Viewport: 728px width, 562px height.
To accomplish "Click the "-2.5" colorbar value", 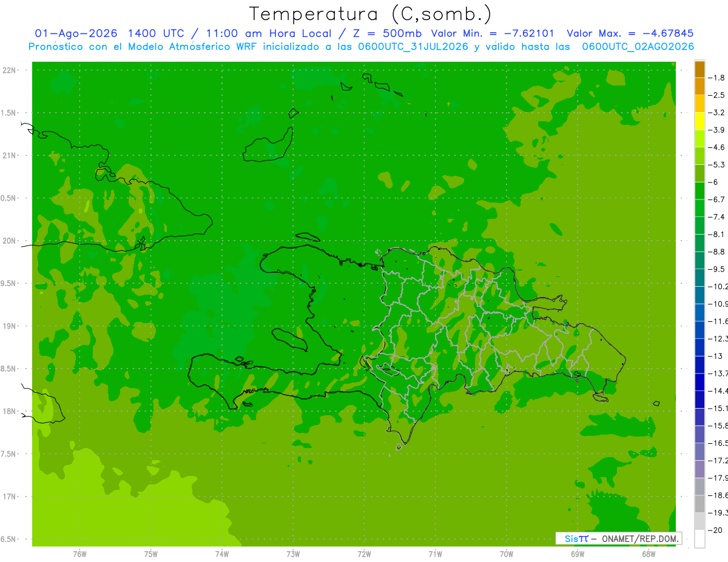I will point(717,95).
